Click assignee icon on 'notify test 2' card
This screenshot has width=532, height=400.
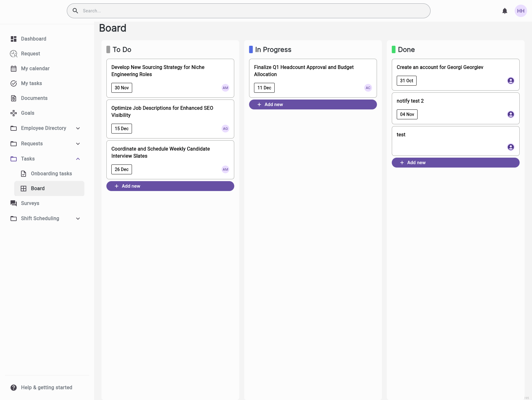coord(511,114)
